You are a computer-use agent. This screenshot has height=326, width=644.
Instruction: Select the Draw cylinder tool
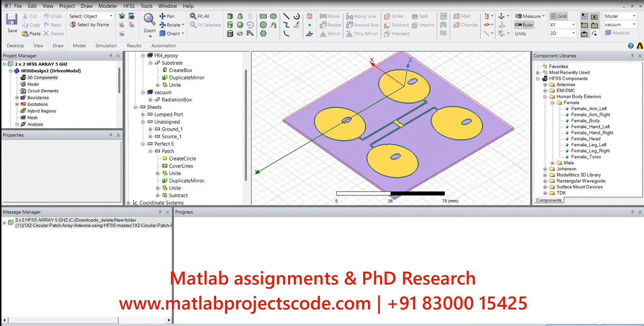[230, 25]
